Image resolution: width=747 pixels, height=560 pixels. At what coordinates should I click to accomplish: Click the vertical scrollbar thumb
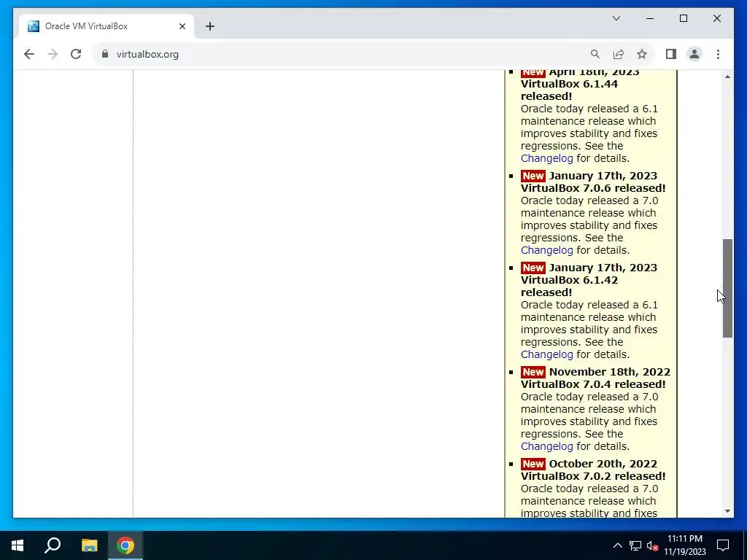727,289
